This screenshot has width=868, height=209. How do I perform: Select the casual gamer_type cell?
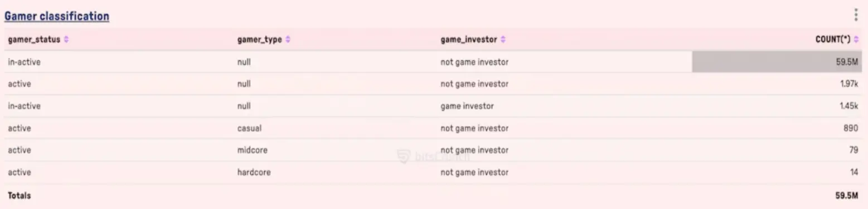(x=249, y=128)
